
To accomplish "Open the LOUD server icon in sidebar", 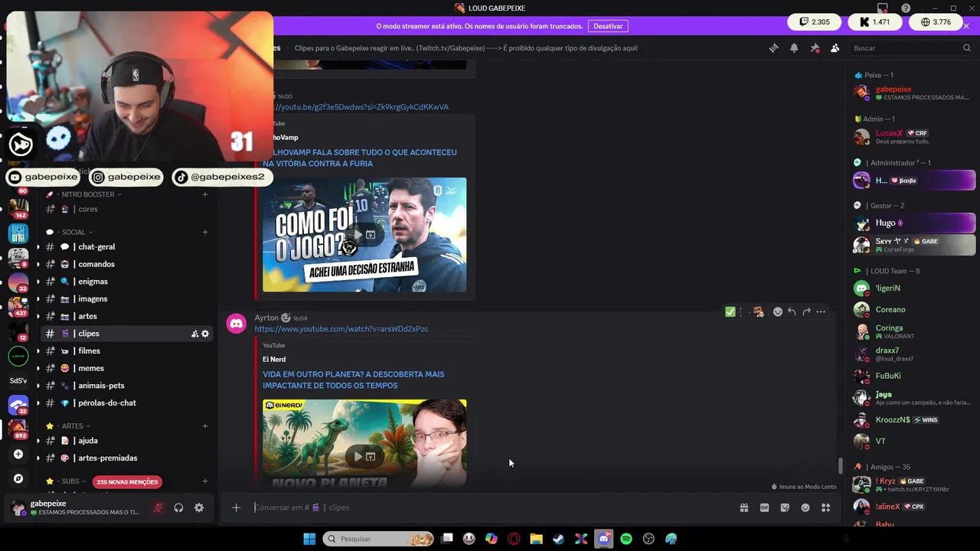I will 18,356.
